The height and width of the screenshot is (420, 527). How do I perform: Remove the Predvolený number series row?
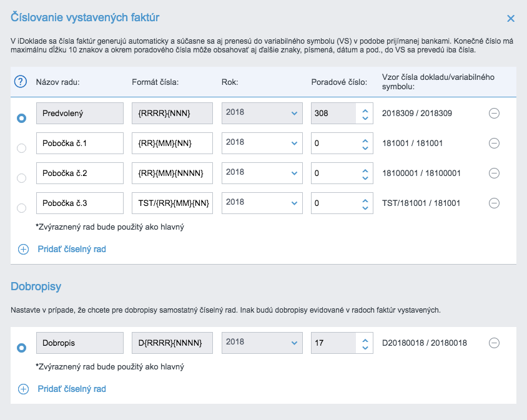pos(494,113)
